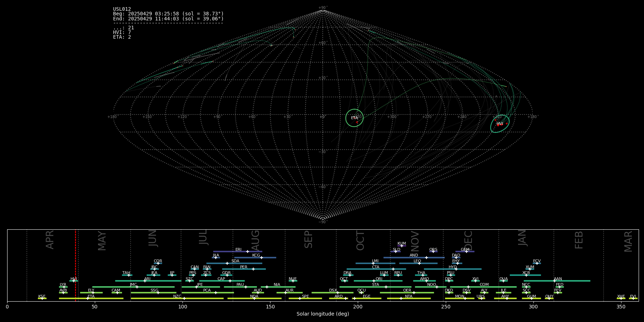Select the 'ETA: 2' count in header
644x322 pixels.
122,37
